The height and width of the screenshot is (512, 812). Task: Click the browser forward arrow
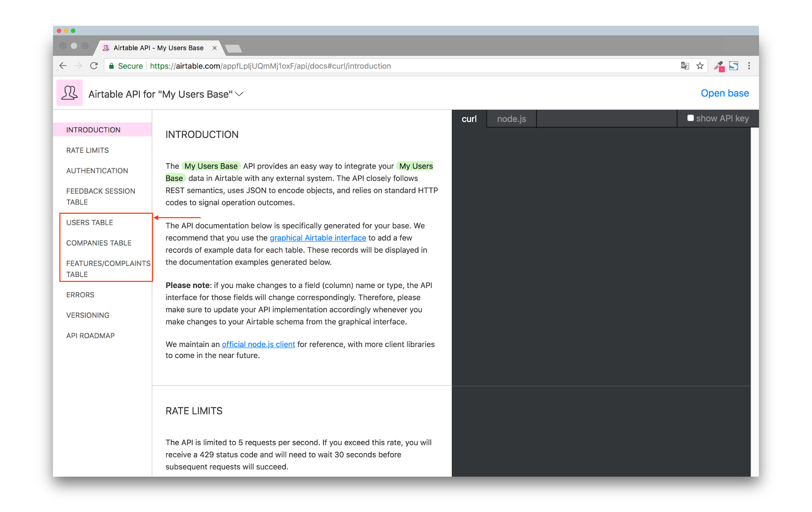point(78,66)
